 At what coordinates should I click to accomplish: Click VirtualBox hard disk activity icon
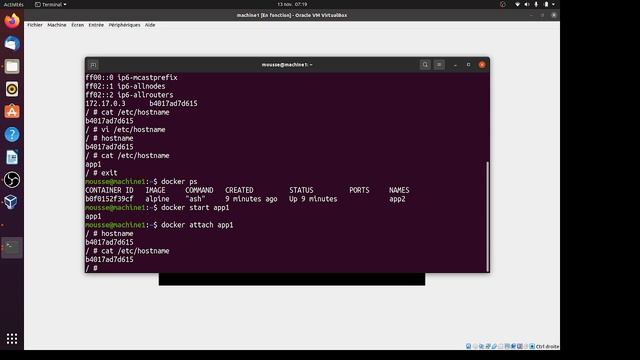pos(469,346)
